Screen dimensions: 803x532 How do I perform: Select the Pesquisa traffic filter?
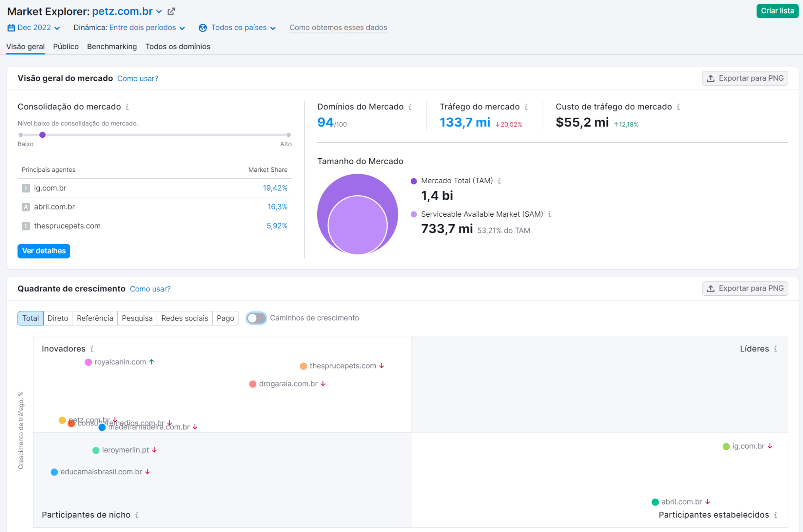tap(137, 318)
